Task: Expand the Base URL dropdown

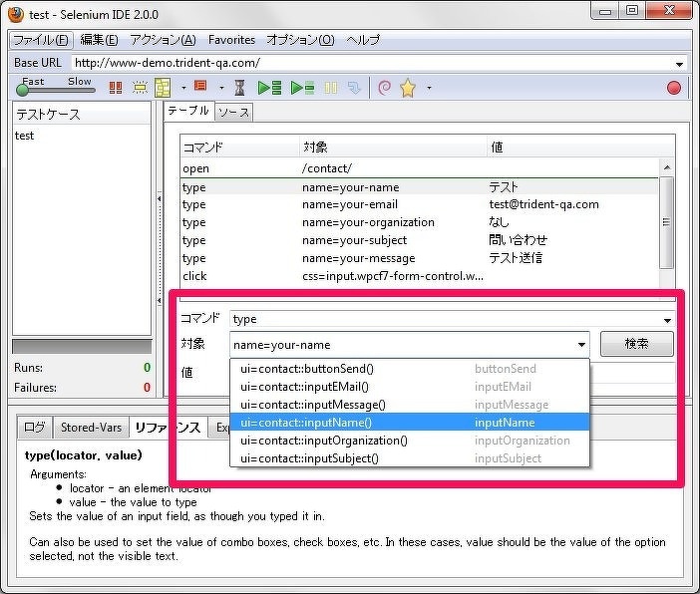Action: (680, 63)
